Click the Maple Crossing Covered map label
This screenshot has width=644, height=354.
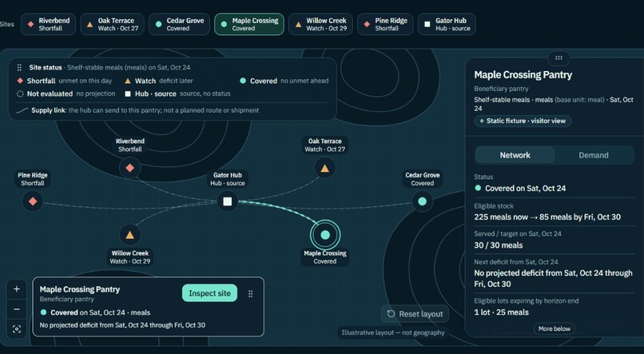(x=325, y=257)
